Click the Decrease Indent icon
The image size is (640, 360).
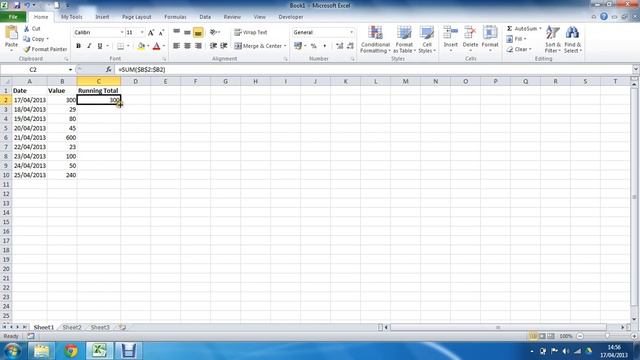tap(213, 46)
